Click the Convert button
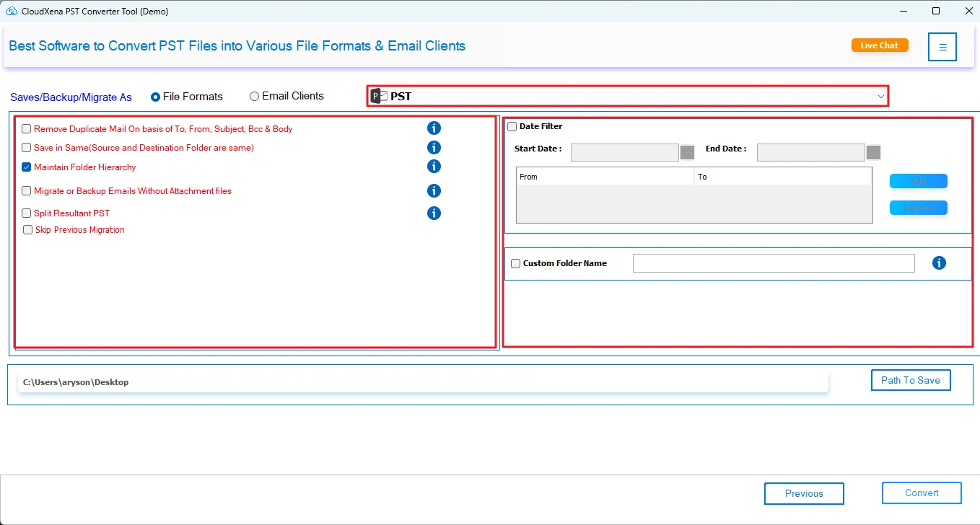 point(922,493)
